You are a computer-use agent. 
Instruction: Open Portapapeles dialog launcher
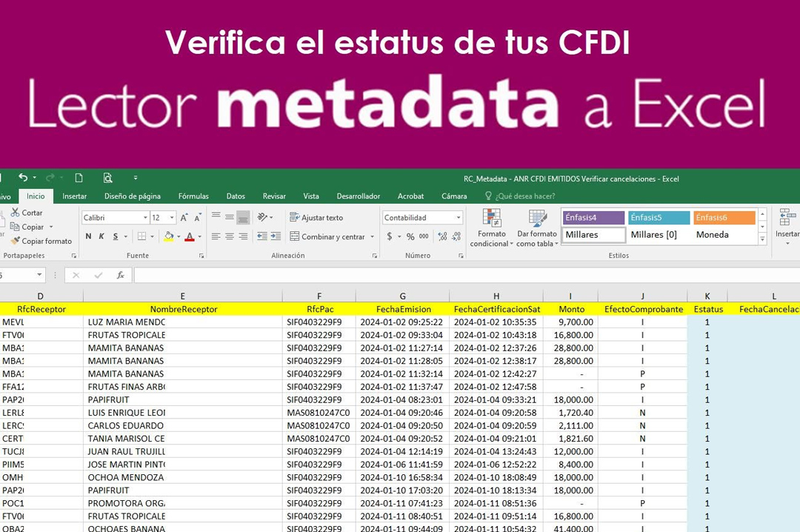pos(74,256)
